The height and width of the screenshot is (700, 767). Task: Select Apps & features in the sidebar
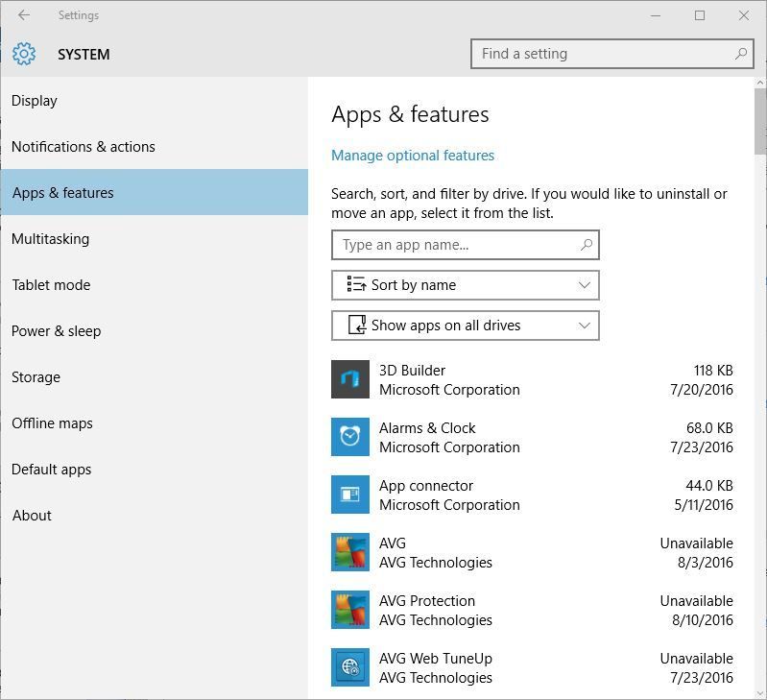155,192
